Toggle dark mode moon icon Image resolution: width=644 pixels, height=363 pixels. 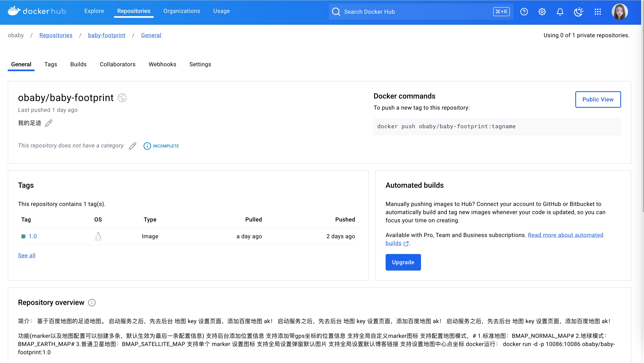(579, 12)
